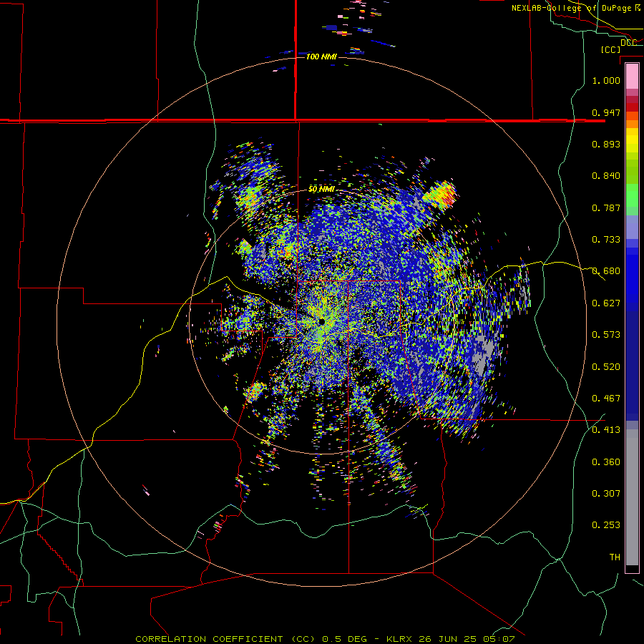The height and width of the screenshot is (644, 644).
Task: Click the 0.627 scale value
Action: 606,303
